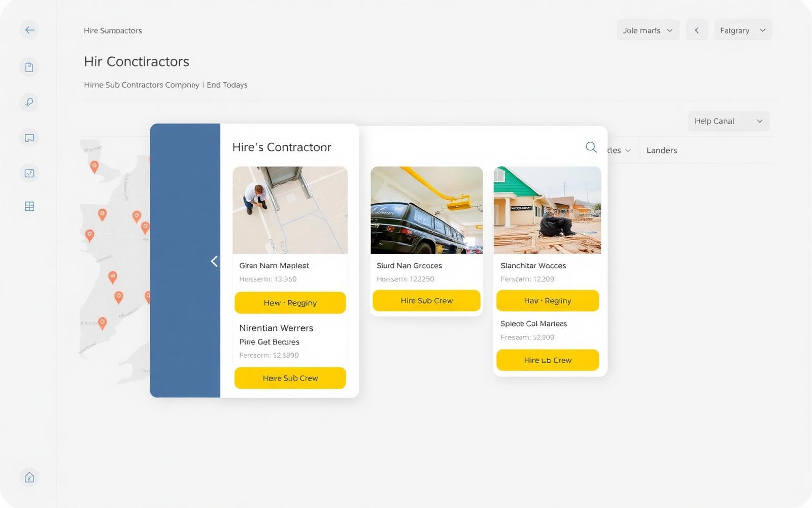
Task: Click Hav Regiiny button under Slanchitar Wocces
Action: [548, 301]
